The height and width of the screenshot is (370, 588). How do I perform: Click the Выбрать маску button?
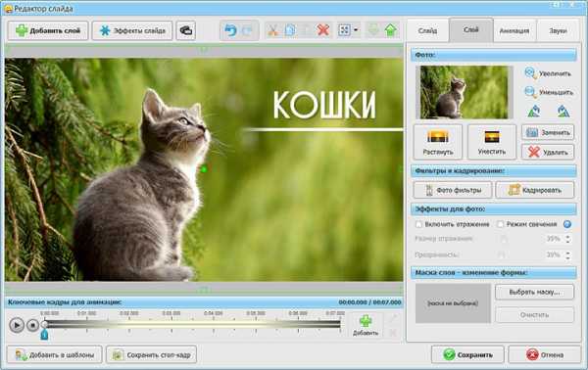[x=534, y=292]
